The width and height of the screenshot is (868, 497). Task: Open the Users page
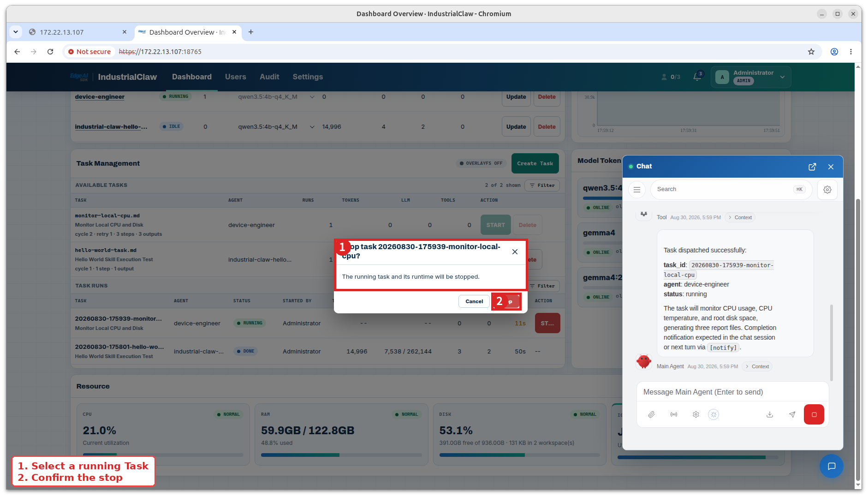(235, 77)
